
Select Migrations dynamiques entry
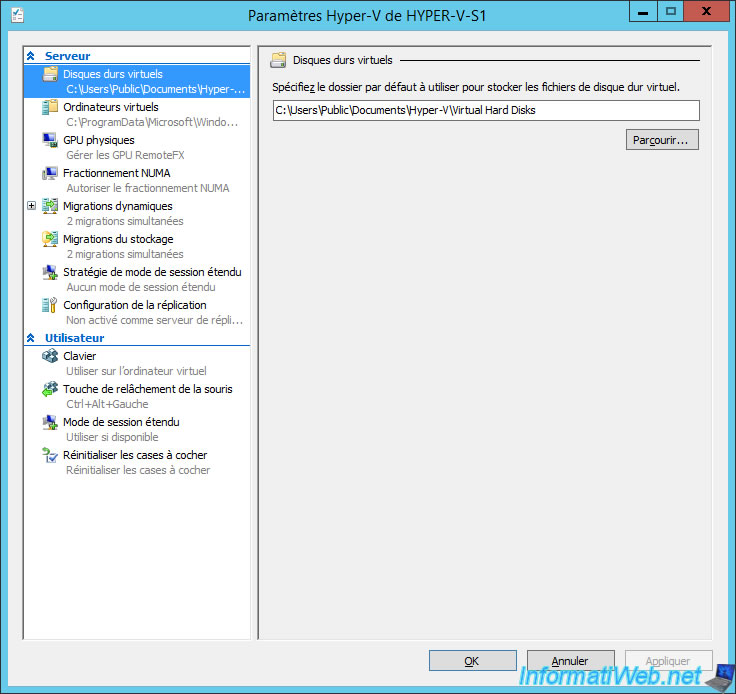137,213
